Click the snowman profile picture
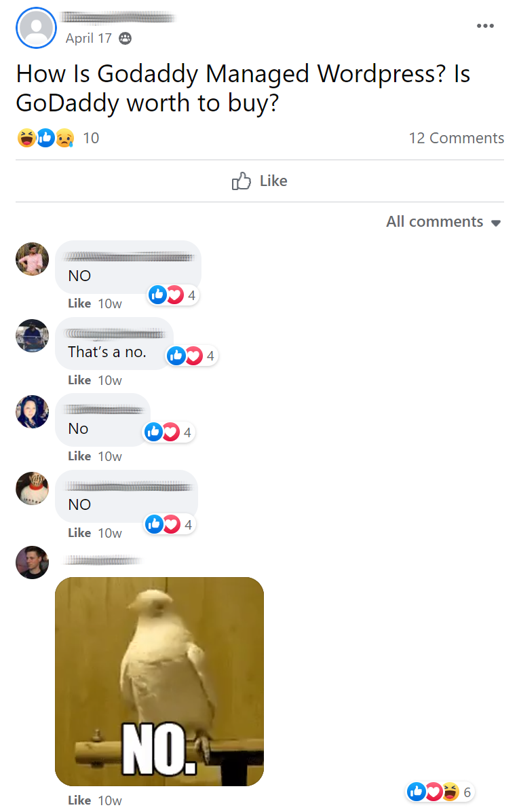The height and width of the screenshot is (812, 519). 32,488
